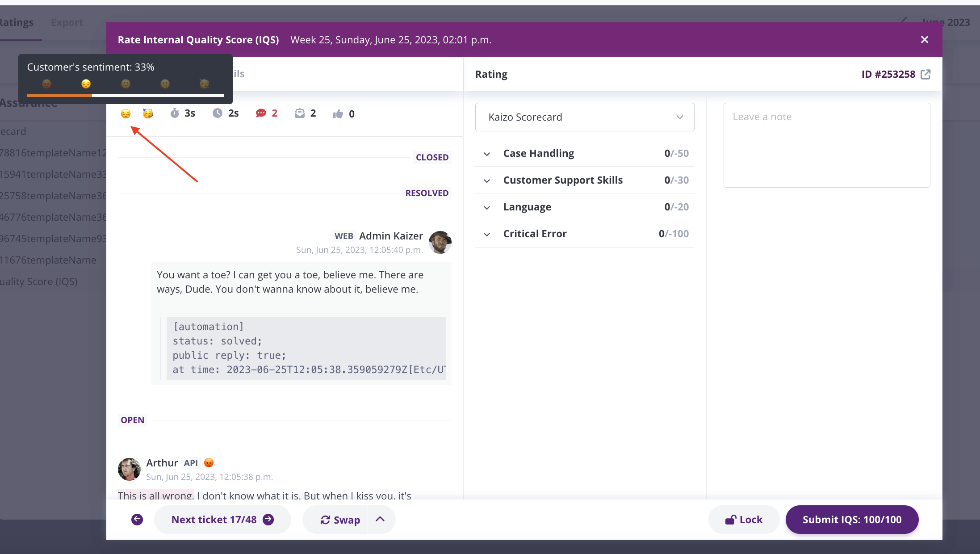The height and width of the screenshot is (554, 980).
Task: Click the agent sentiment party emoji icon
Action: (148, 113)
